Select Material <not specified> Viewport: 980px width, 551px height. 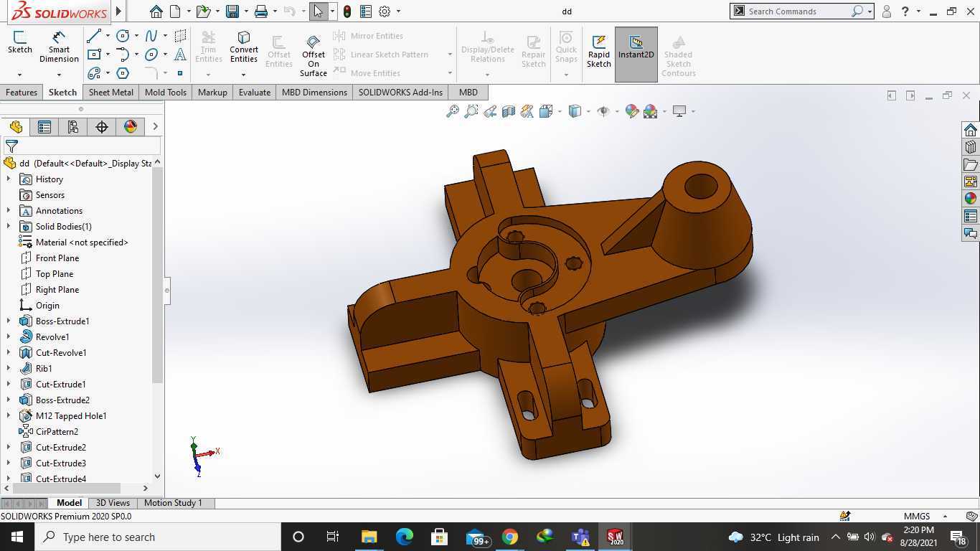click(x=82, y=242)
